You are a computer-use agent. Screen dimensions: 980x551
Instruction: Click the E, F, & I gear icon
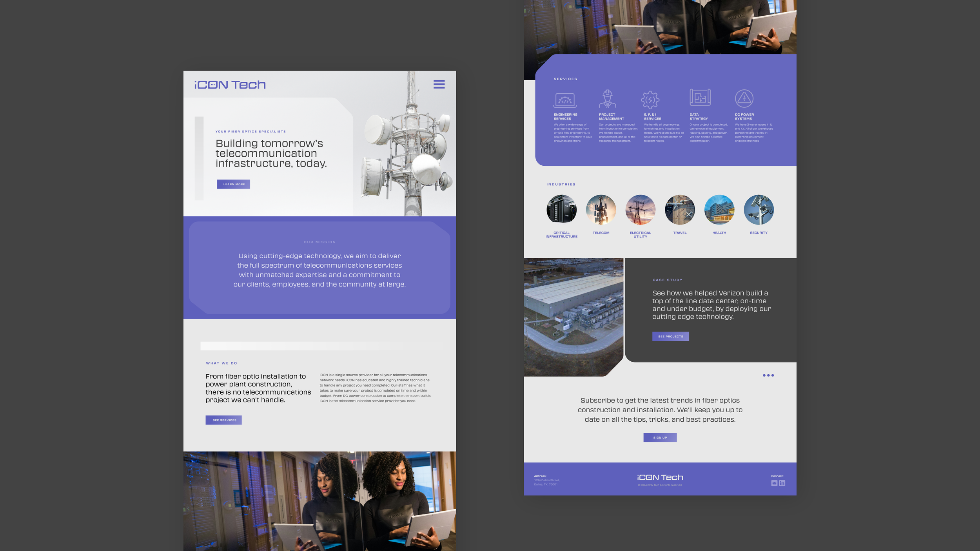click(650, 100)
